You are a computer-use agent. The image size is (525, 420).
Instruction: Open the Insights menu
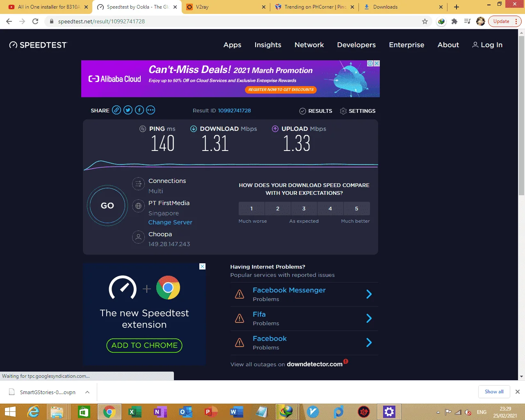coord(268,45)
